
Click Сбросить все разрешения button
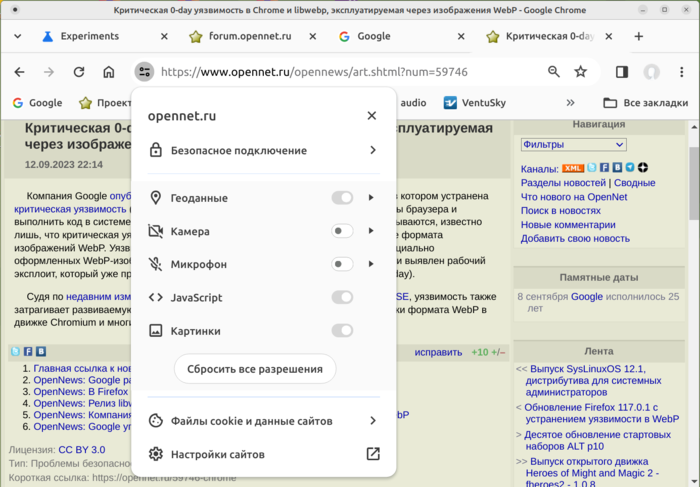tap(255, 369)
